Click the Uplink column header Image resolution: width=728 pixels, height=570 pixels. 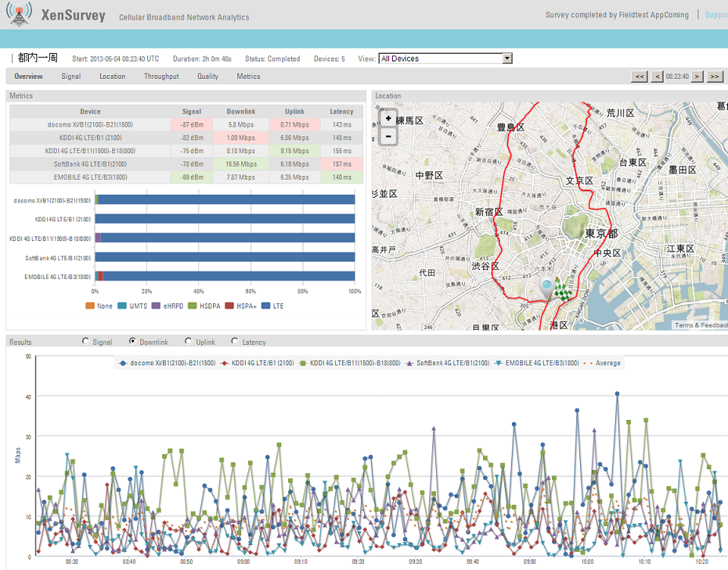295,111
